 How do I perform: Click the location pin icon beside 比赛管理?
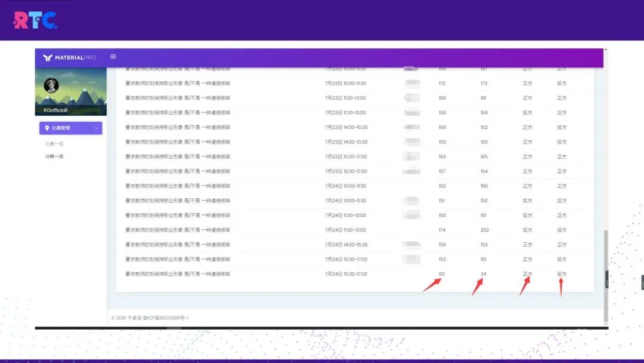tap(47, 128)
